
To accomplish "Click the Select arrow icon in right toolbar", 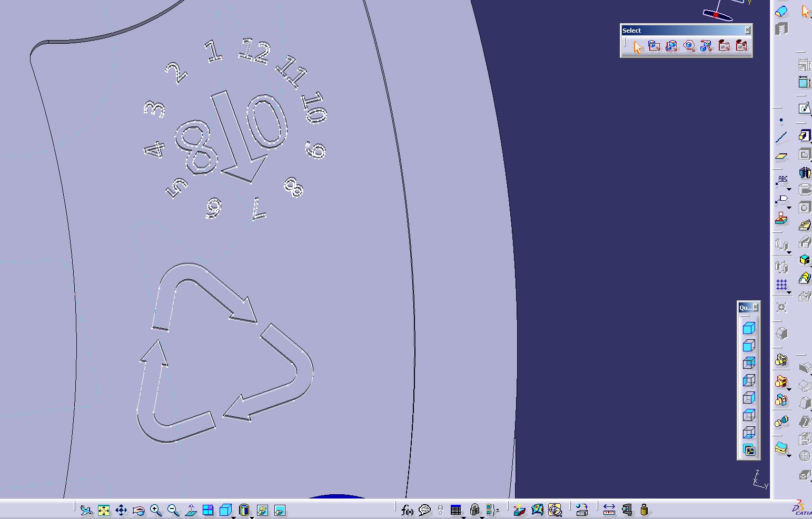I will click(x=806, y=11).
